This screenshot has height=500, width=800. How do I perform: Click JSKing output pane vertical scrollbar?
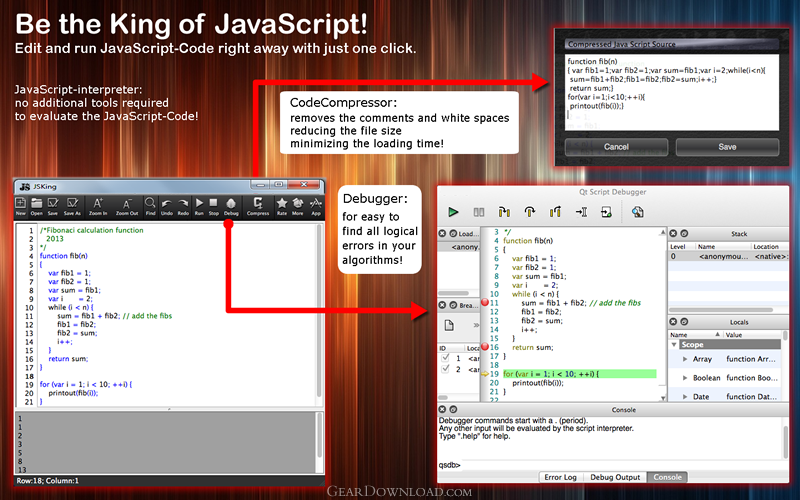319,435
